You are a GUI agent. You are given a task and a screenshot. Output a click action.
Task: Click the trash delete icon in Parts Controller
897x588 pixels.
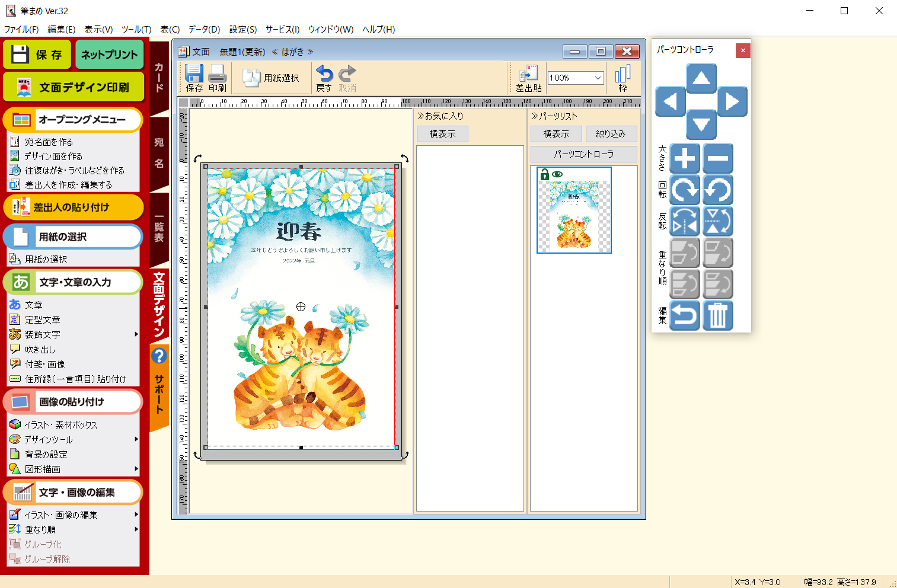pos(718,315)
